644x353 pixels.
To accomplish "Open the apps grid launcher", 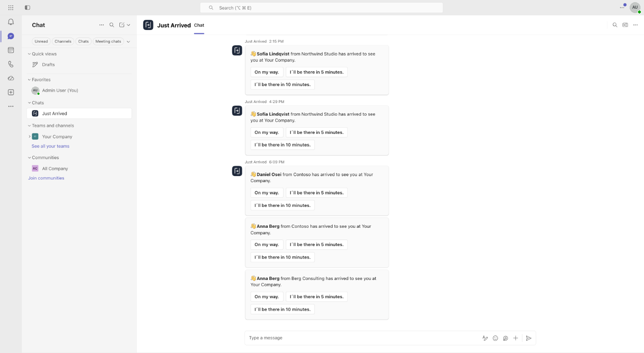I will [x=11, y=8].
